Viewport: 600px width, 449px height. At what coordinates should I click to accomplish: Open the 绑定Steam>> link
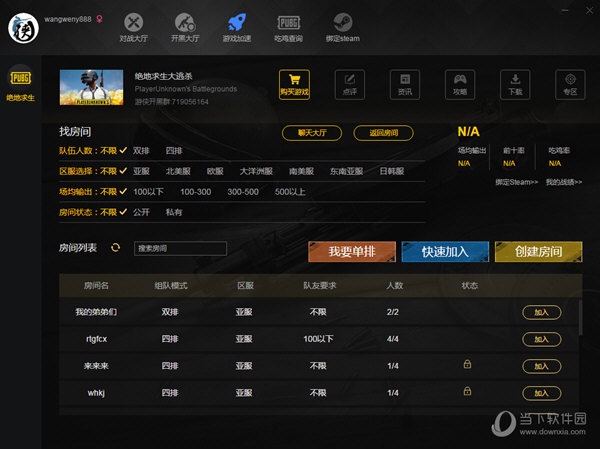(x=517, y=182)
